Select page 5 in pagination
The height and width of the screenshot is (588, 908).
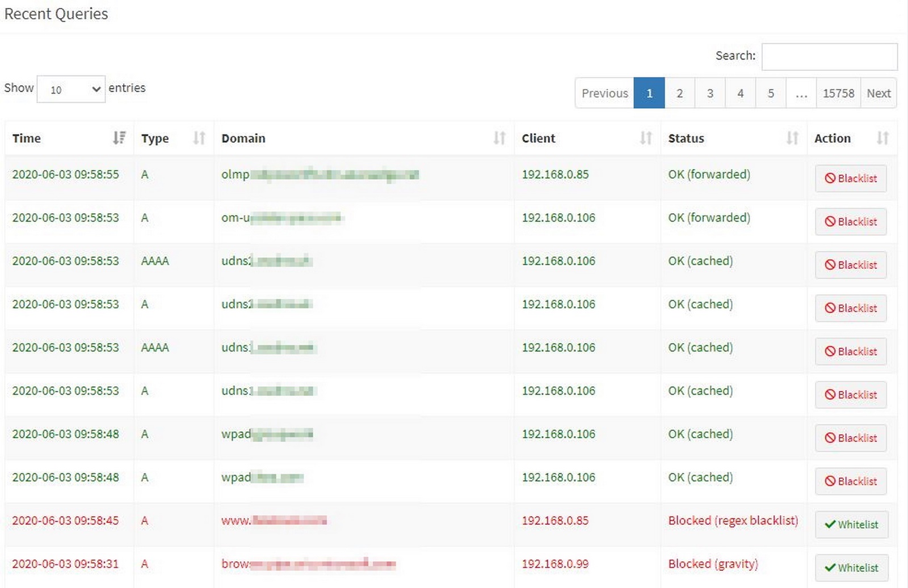pyautogui.click(x=771, y=93)
